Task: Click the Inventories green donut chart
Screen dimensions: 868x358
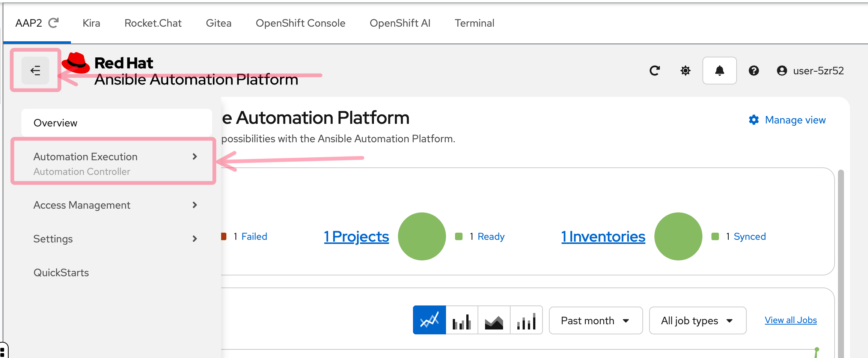Action: 678,236
